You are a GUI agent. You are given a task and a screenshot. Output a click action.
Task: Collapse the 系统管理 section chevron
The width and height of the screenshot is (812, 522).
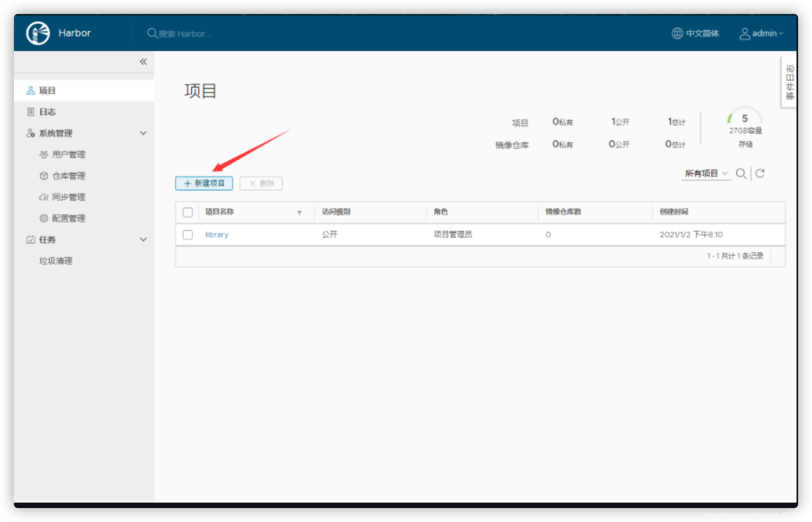tap(143, 133)
